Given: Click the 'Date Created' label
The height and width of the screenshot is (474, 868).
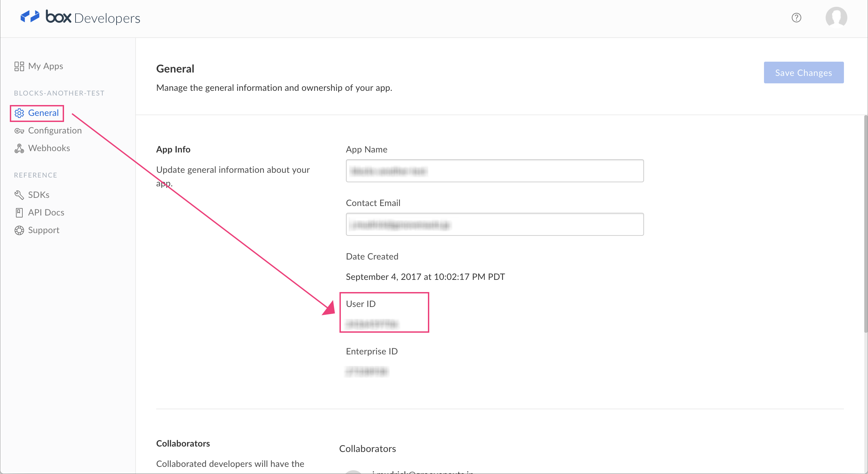Looking at the screenshot, I should click(372, 256).
